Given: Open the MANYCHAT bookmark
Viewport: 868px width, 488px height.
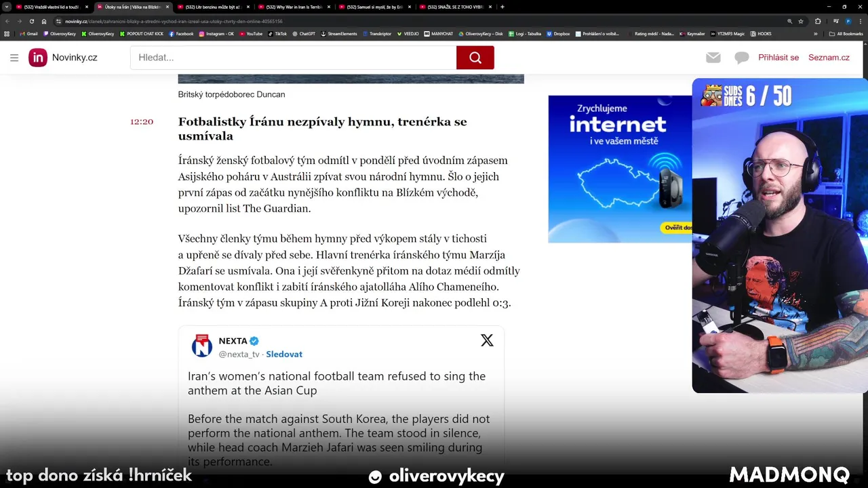Looking at the screenshot, I should pyautogui.click(x=439, y=33).
